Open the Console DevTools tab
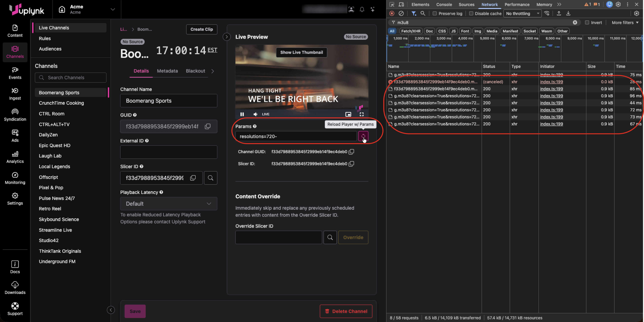Image resolution: width=644 pixels, height=322 pixels. 444,5
